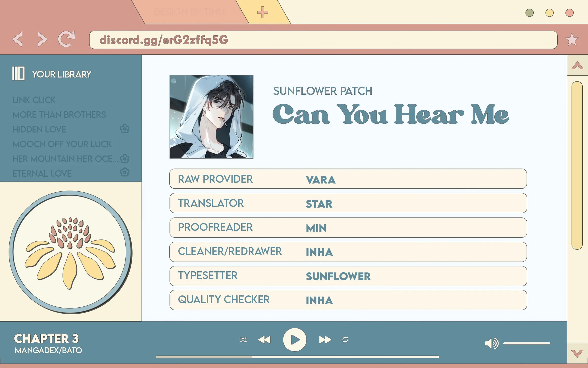Rewind with the double-left arrow icon
This screenshot has width=588, height=368.
264,340
